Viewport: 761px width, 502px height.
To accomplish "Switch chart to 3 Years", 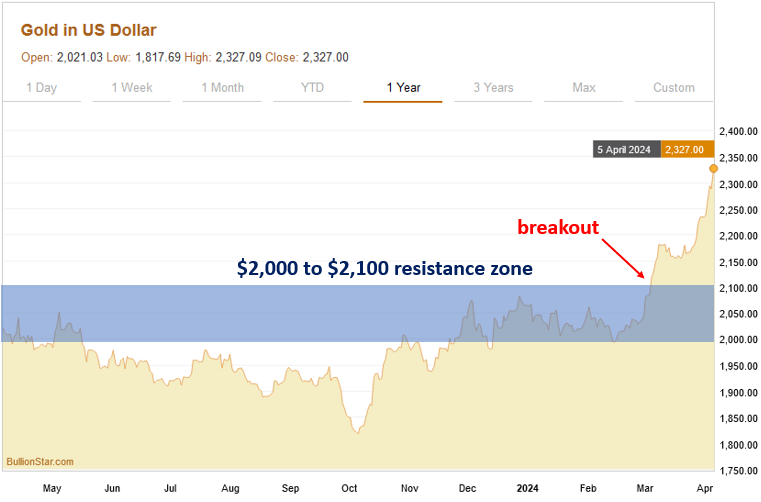I will [493, 88].
